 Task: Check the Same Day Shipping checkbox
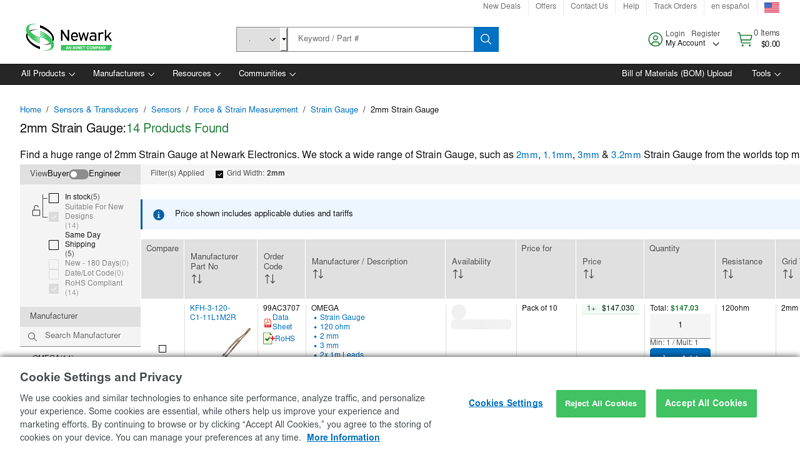(54, 245)
